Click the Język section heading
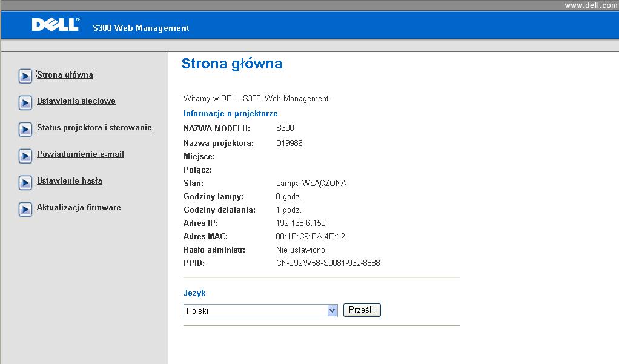The image size is (619, 364). [x=194, y=293]
